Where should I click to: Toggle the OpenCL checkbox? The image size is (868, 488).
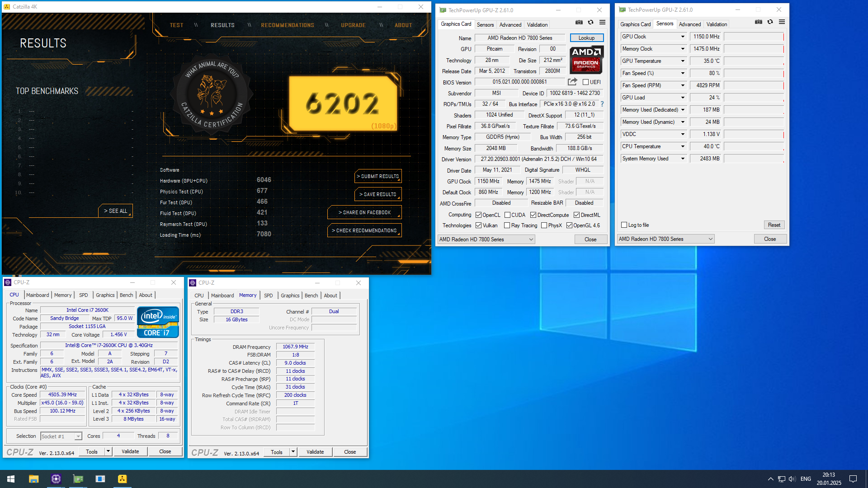pyautogui.click(x=478, y=215)
